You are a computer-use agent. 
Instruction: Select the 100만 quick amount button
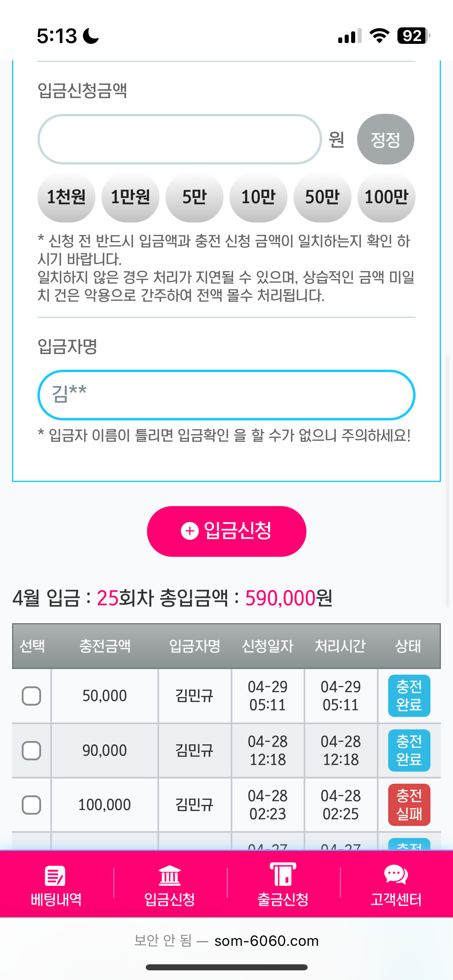coord(387,197)
